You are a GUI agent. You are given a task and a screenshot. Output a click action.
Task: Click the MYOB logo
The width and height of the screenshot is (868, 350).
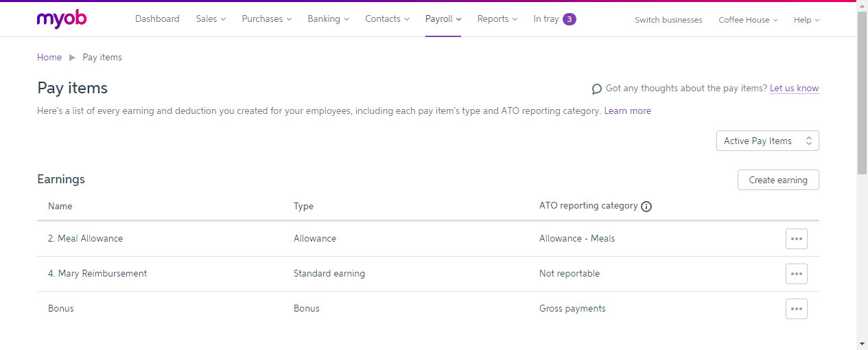coord(62,19)
